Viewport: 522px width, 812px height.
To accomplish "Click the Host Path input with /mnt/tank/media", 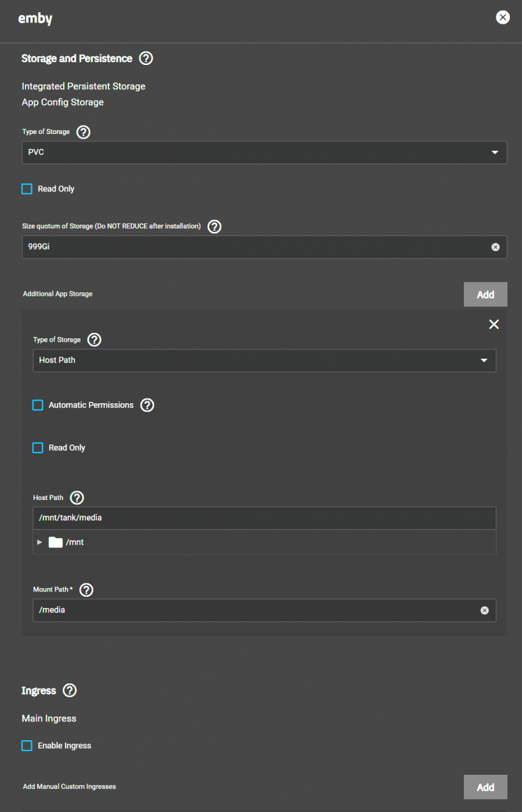I will pyautogui.click(x=264, y=518).
